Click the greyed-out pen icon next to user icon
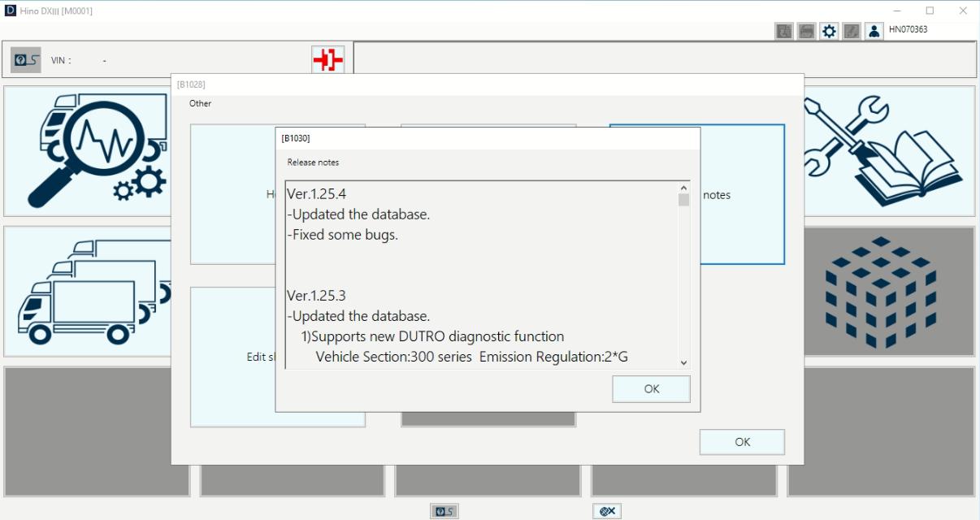The width and height of the screenshot is (980, 520). coord(851,31)
